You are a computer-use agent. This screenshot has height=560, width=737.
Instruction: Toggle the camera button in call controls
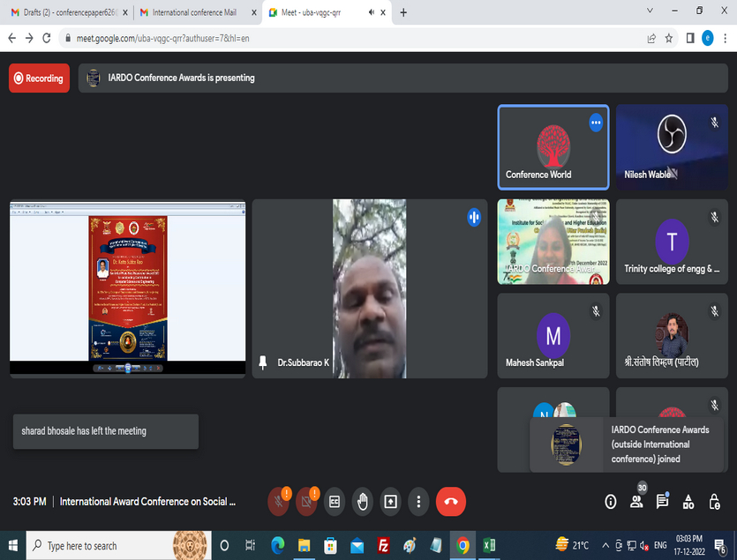click(x=306, y=502)
